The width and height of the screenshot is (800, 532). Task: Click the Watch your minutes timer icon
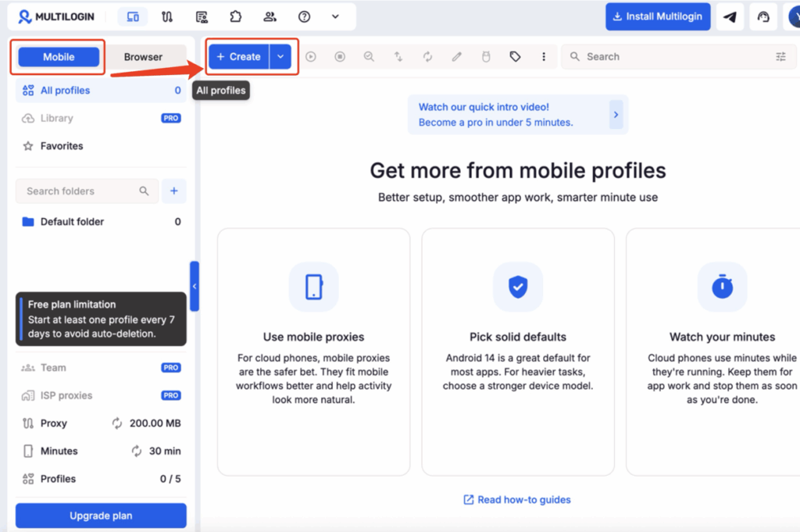tap(722, 287)
